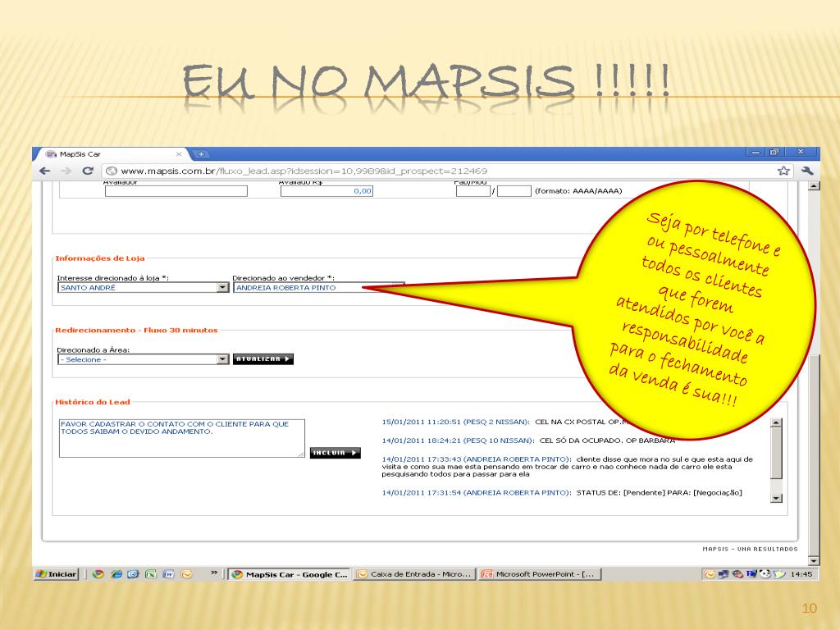This screenshot has height=630, width=840.
Task: Click the MAPSIS - UNA RESULTADOS footer text
Action: 750,549
